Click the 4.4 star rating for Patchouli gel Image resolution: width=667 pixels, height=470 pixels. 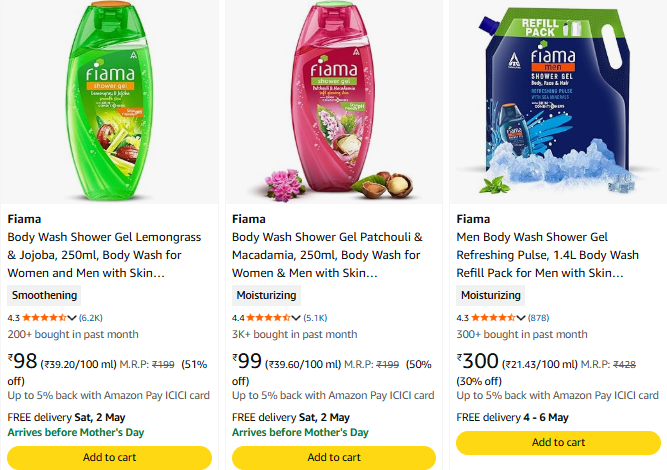click(268, 318)
